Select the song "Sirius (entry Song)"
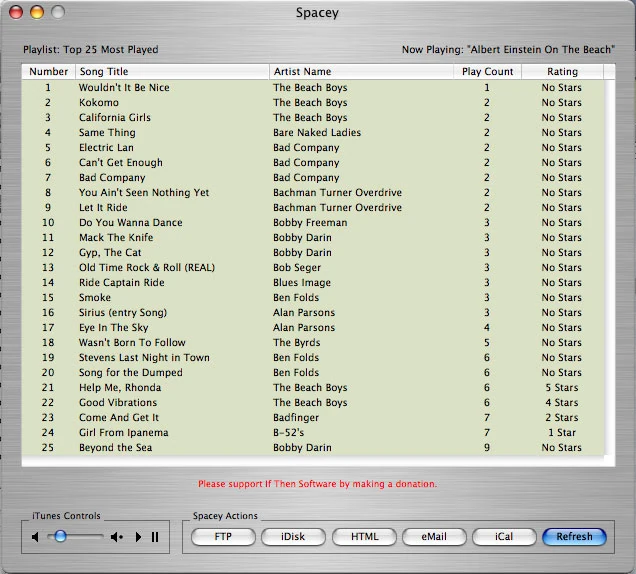Image resolution: width=636 pixels, height=574 pixels. (123, 313)
